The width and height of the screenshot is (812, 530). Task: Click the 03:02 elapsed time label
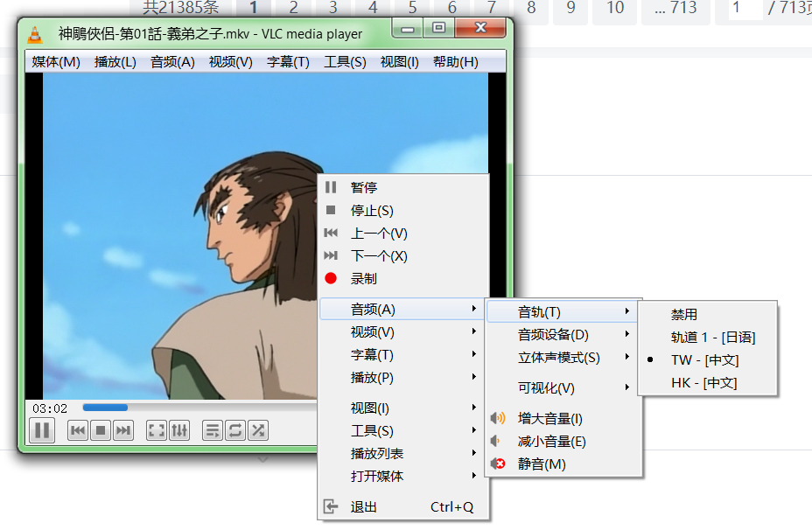(x=50, y=408)
